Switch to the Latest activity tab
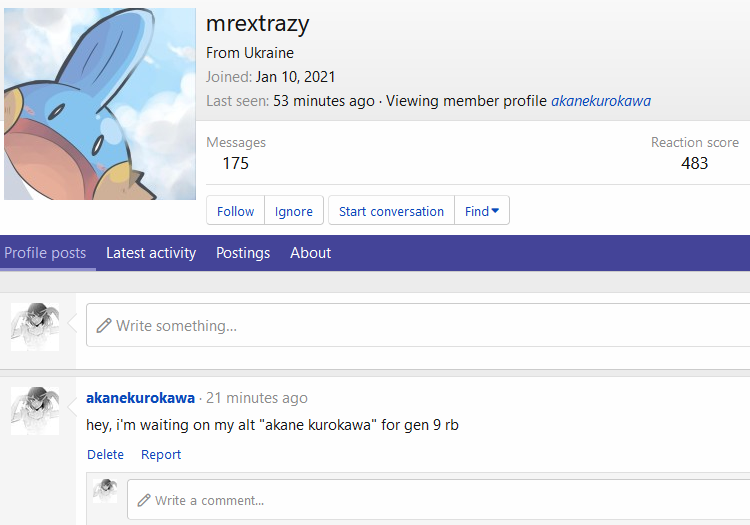750x525 pixels. point(151,253)
